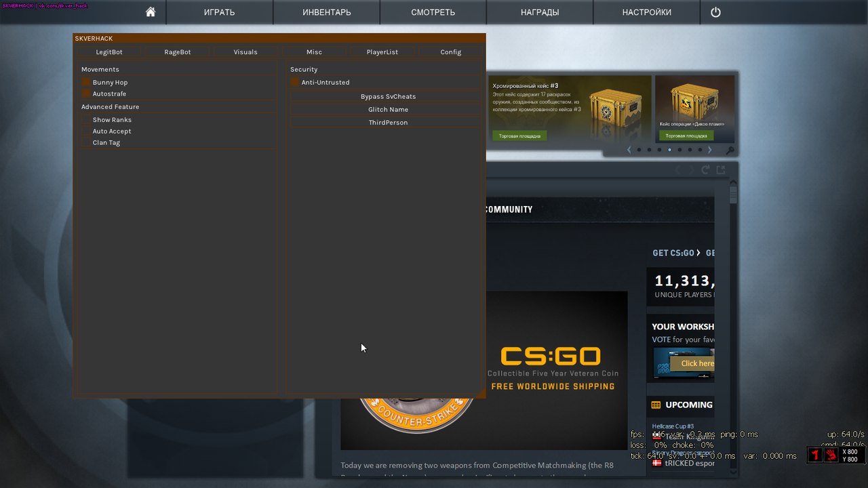Click the CS:GO veteran coin banner
The width and height of the screenshot is (868, 488).
coord(484,370)
